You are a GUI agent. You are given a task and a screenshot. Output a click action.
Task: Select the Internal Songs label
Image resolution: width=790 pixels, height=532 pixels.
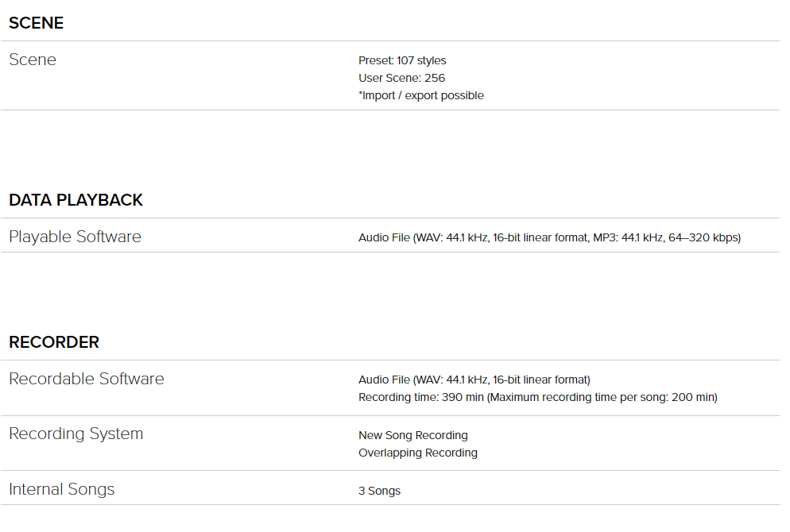click(62, 489)
